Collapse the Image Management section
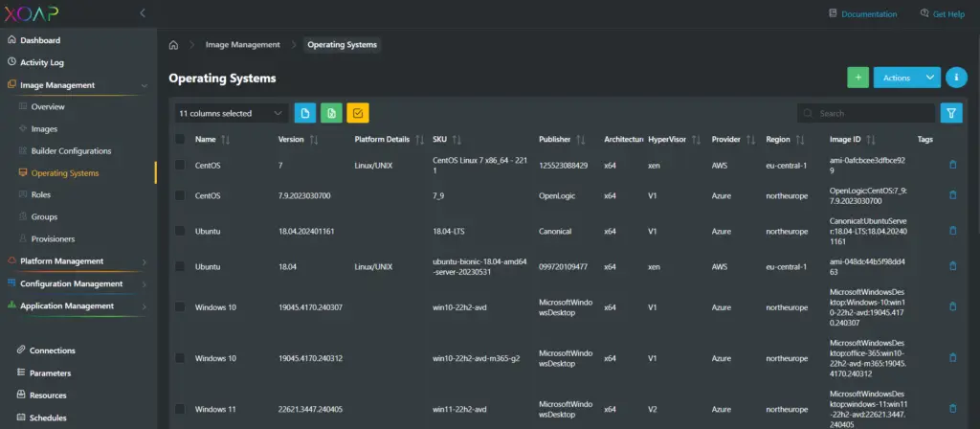980x429 pixels. (x=145, y=85)
